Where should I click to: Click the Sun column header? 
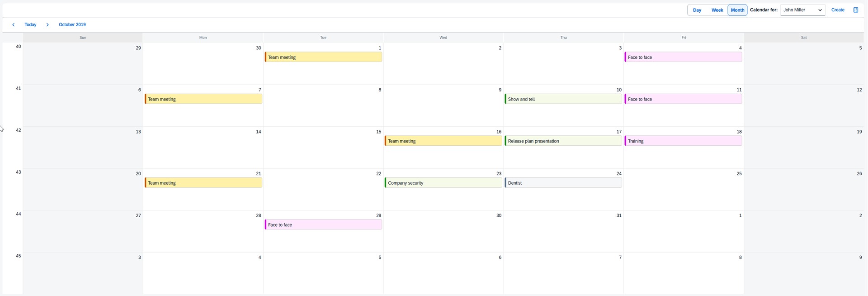[x=83, y=38]
